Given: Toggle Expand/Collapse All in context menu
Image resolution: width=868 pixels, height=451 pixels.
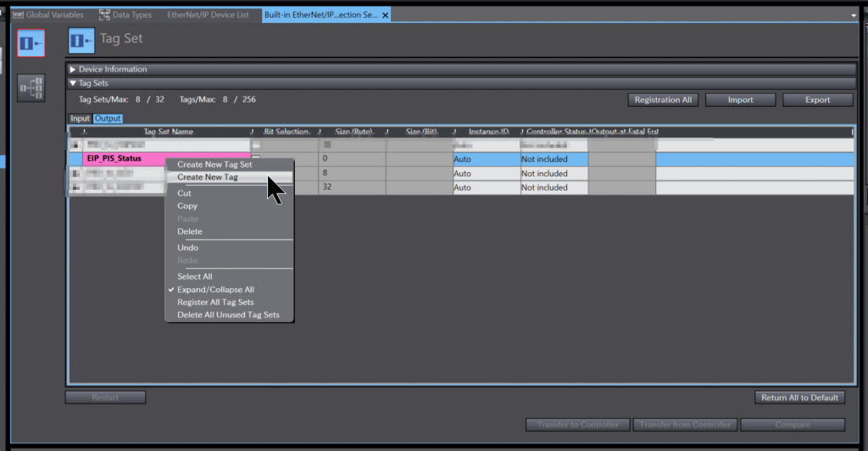Looking at the screenshot, I should click(x=215, y=289).
